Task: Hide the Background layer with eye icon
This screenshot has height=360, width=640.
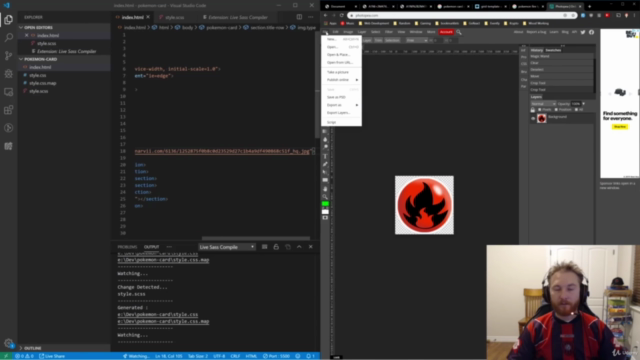Action: (533, 118)
